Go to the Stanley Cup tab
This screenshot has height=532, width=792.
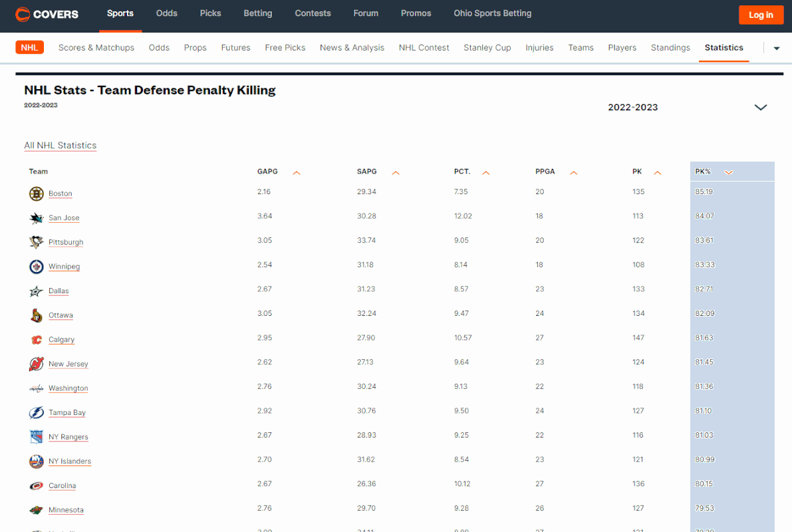coord(487,47)
